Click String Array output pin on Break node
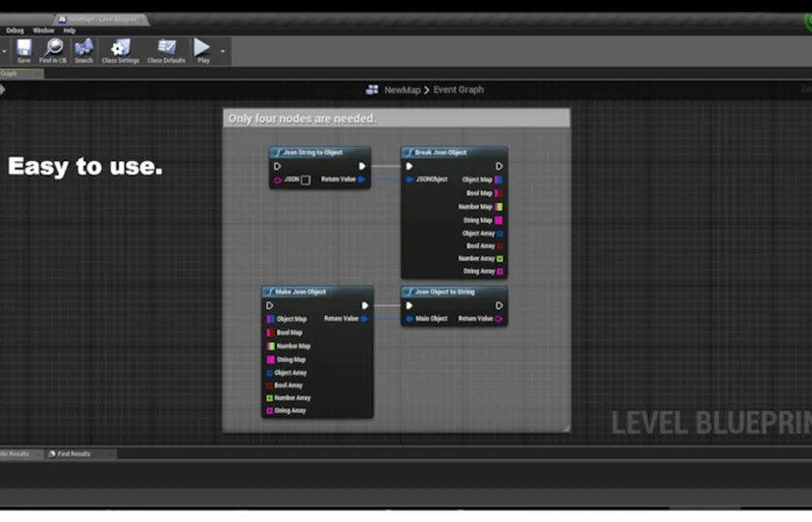The height and width of the screenshot is (522, 812). click(500, 271)
